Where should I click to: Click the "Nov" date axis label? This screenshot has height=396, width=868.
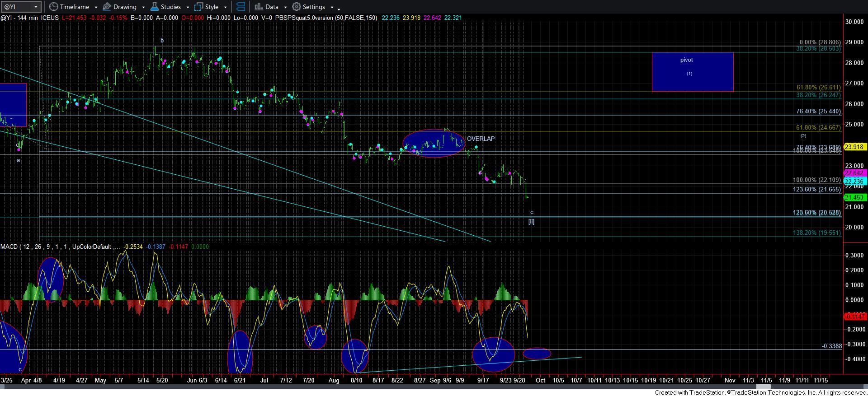click(730, 380)
